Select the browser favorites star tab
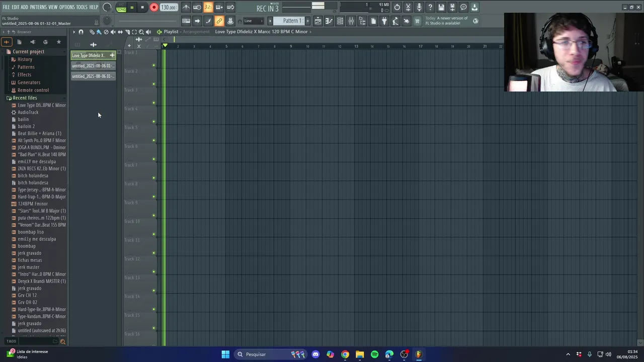Image resolution: width=644 pixels, height=362 pixels. pyautogui.click(x=58, y=42)
